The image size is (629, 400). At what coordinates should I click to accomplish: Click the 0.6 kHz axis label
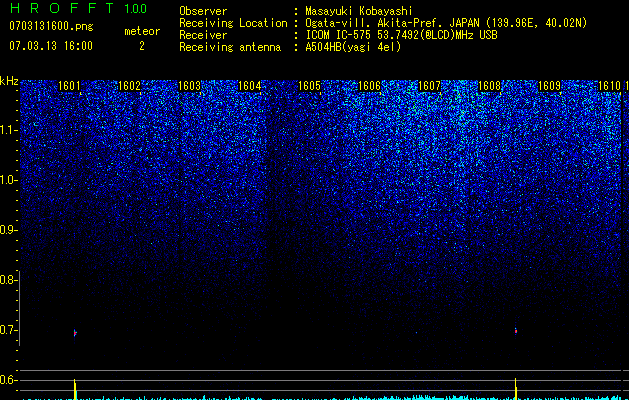coord(9,380)
